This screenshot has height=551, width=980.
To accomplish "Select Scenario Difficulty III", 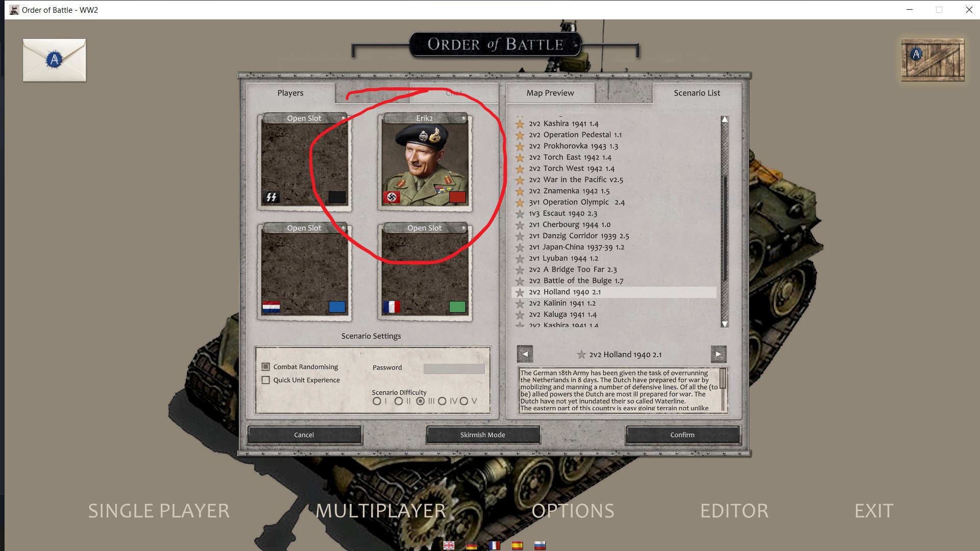I will click(420, 401).
